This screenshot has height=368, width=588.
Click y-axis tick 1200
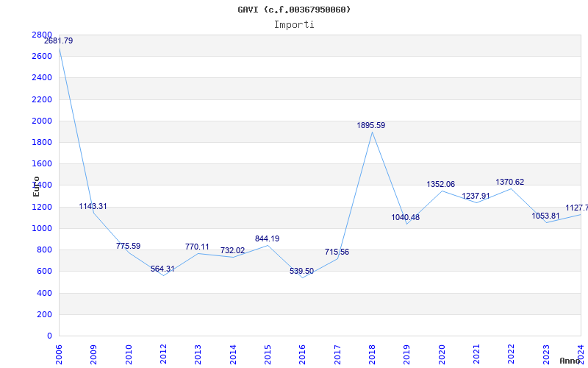[x=42, y=207]
